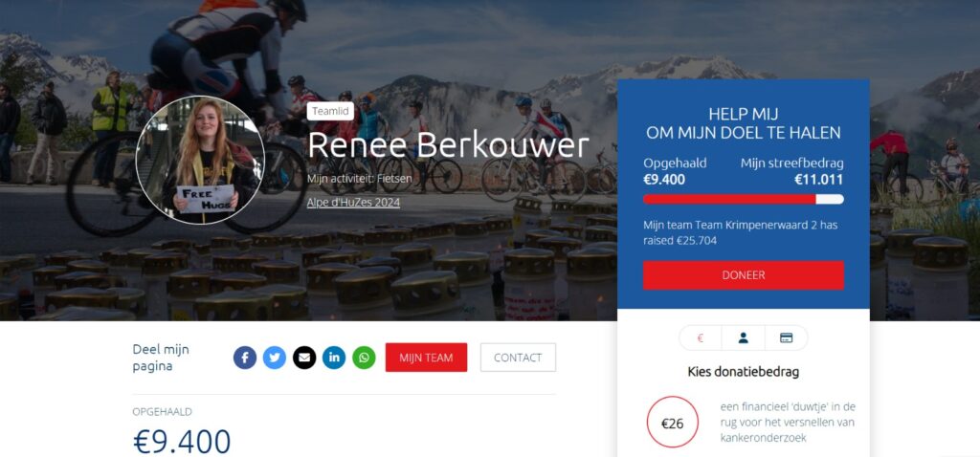This screenshot has width=980, height=457.
Task: Click the Renee Berkouwer name heading
Action: click(x=448, y=144)
